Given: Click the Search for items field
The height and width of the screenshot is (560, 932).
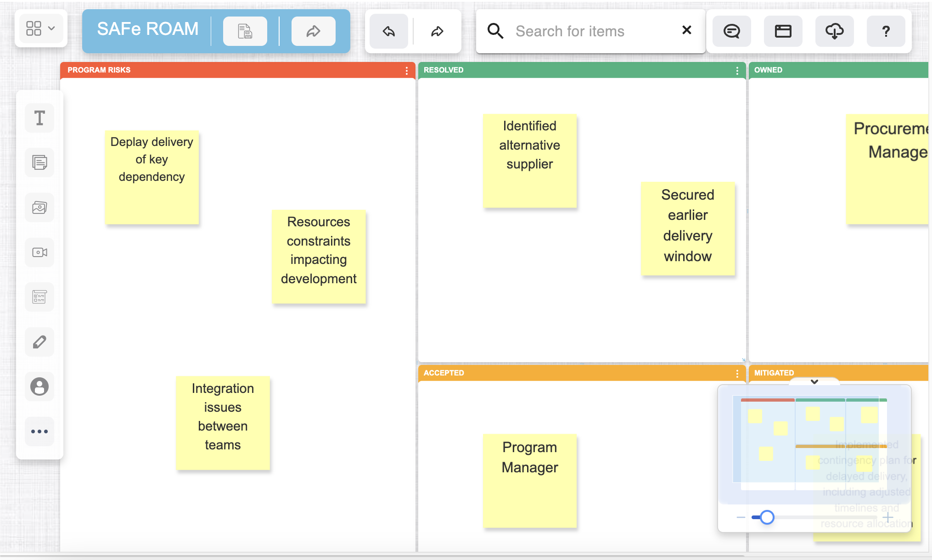Looking at the screenshot, I should pos(592,31).
